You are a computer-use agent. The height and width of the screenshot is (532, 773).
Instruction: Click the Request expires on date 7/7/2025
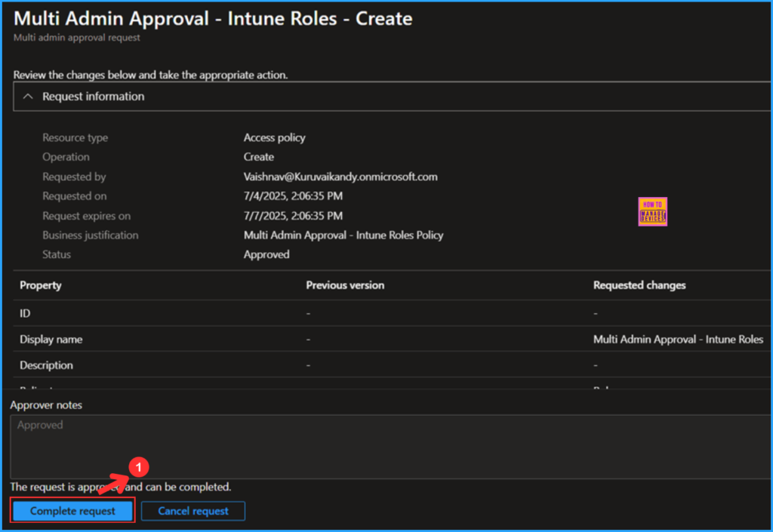(293, 216)
